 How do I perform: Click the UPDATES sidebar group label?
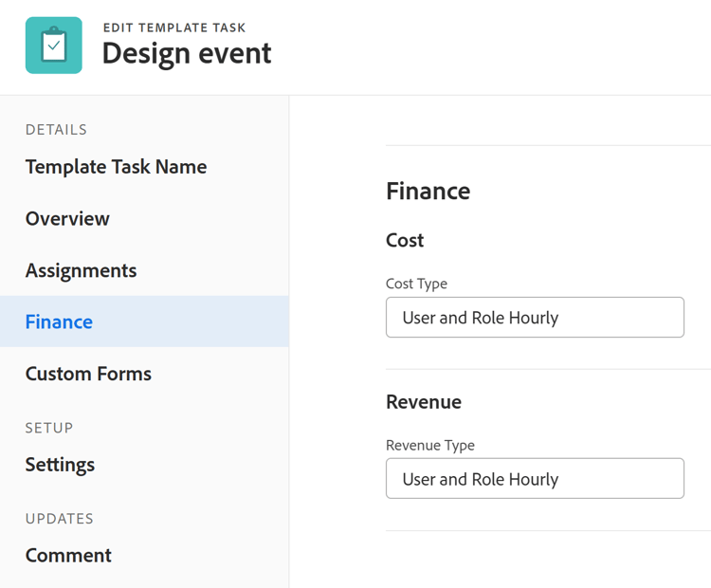pyautogui.click(x=60, y=519)
